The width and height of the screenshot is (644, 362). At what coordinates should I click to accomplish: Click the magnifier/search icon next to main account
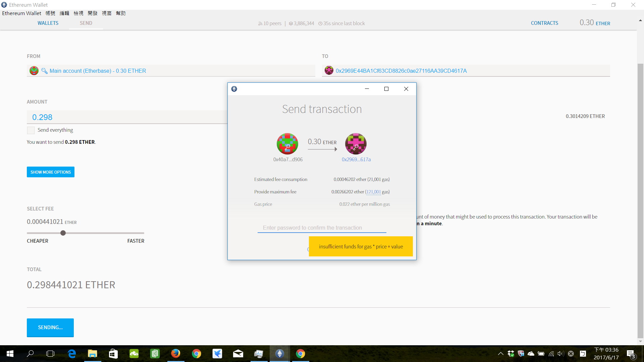(x=44, y=71)
